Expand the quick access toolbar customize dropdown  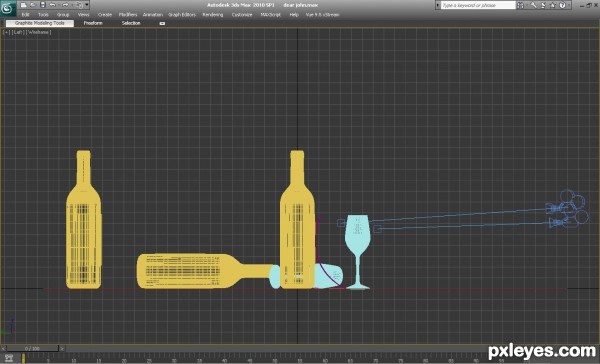[x=87, y=5]
